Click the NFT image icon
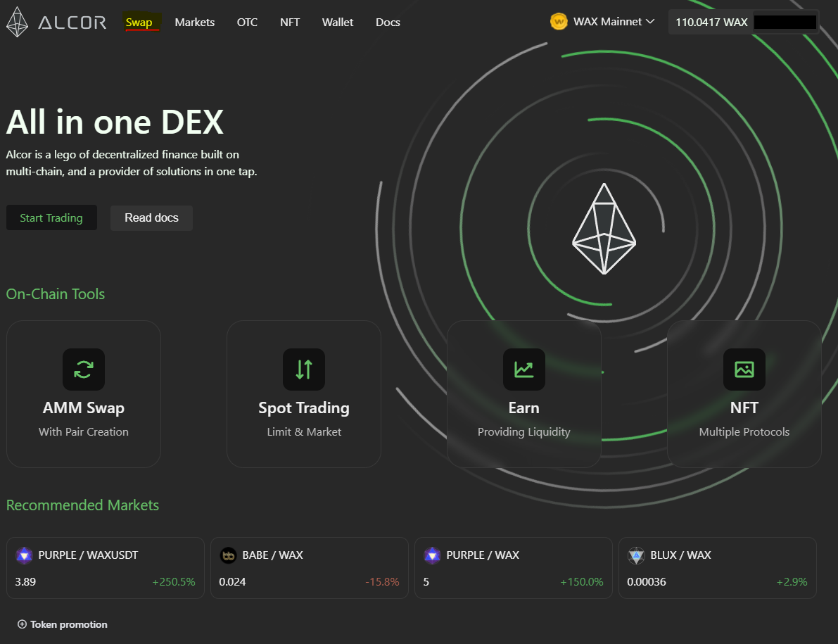 pyautogui.click(x=744, y=370)
